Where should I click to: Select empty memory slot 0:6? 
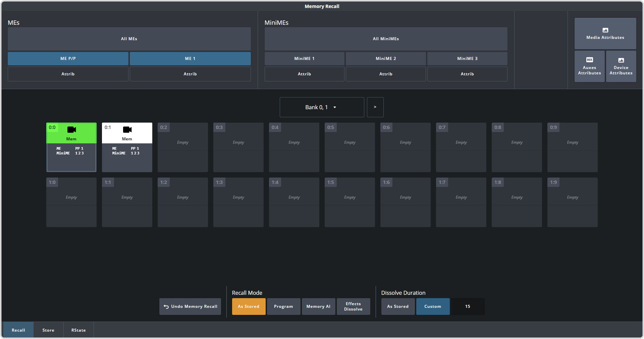[406, 147]
